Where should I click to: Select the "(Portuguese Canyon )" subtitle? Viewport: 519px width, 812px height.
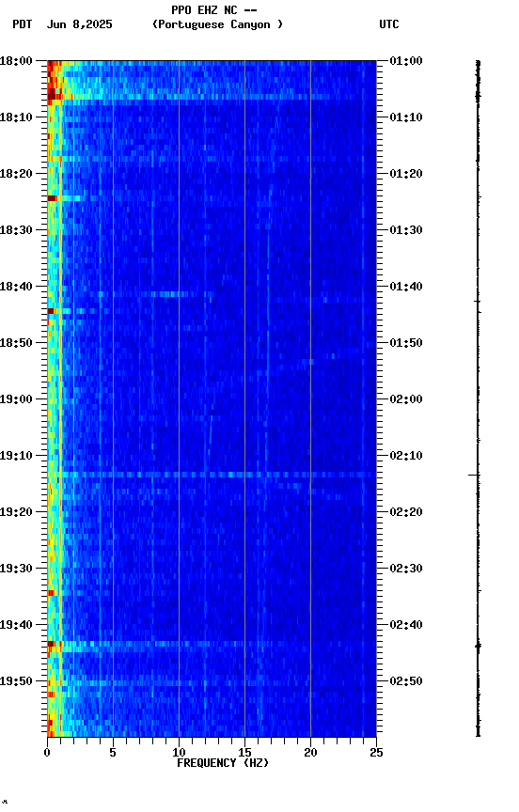(x=217, y=24)
